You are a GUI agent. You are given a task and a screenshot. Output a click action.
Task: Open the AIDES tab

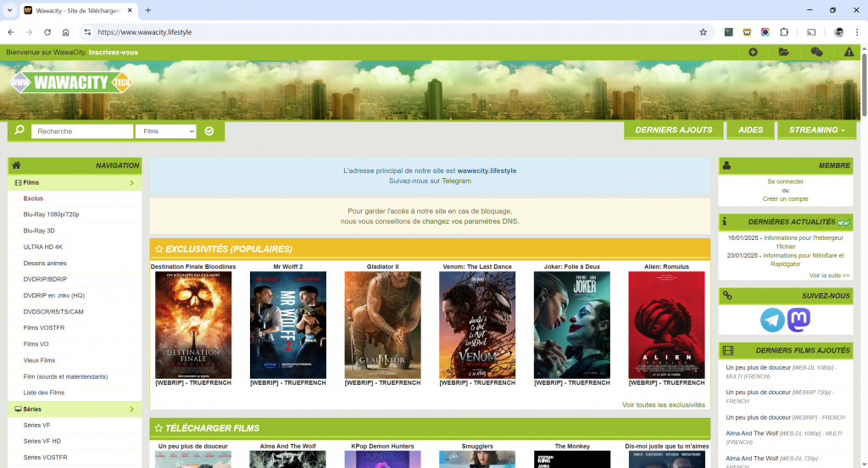(x=751, y=131)
